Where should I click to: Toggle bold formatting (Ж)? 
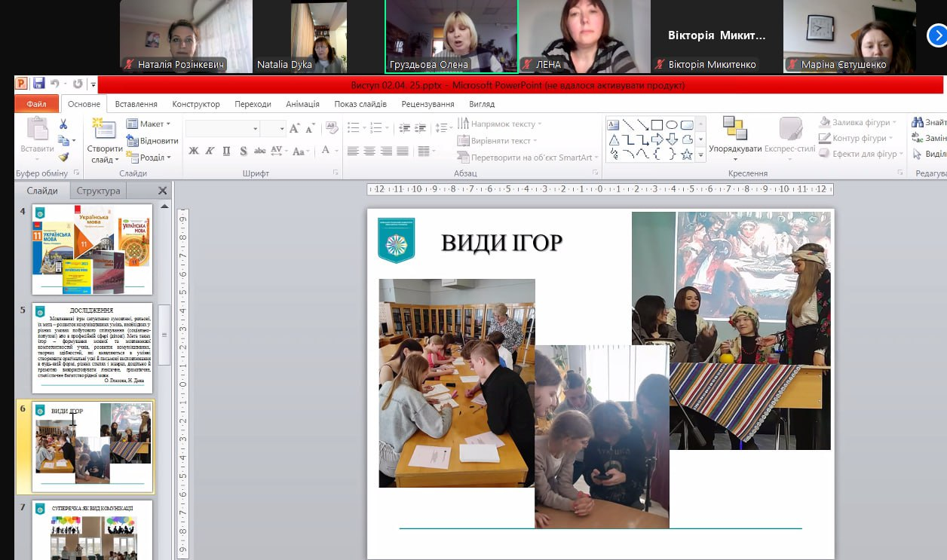(194, 151)
